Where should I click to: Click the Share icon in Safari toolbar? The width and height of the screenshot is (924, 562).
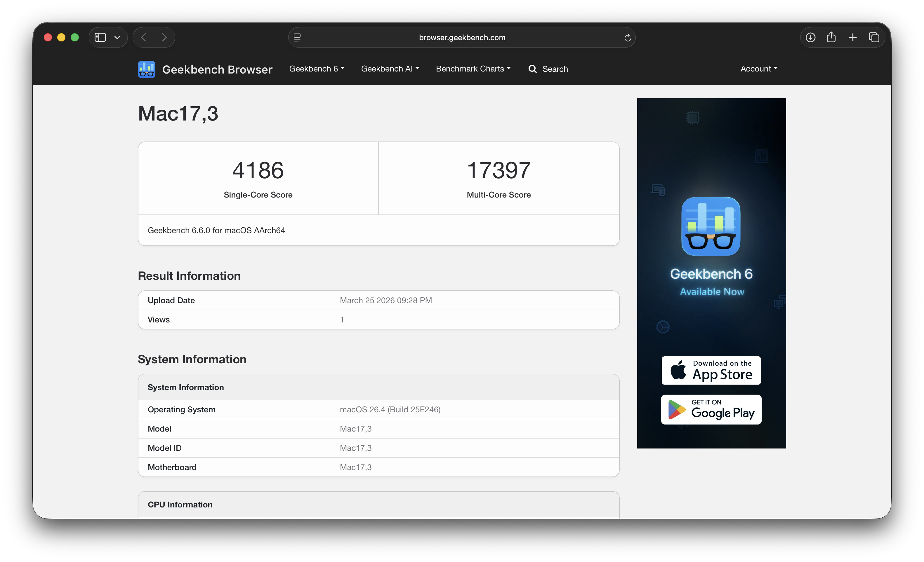(831, 37)
